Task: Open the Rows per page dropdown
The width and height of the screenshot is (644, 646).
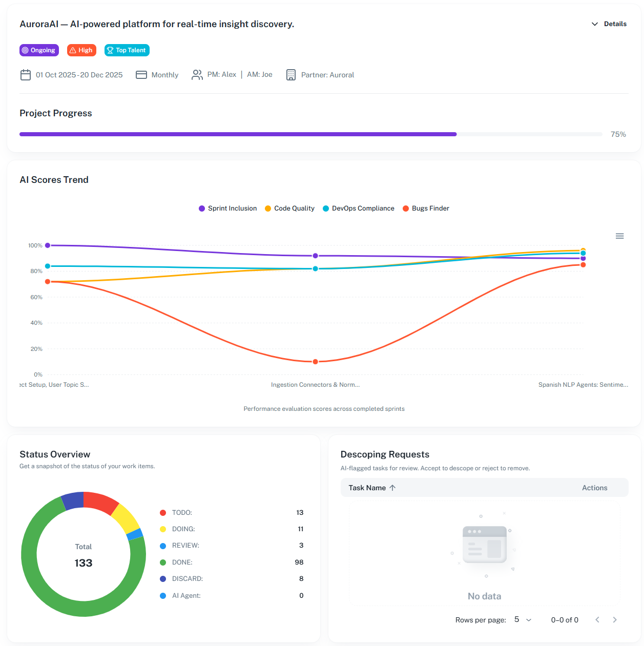Action: coord(523,620)
